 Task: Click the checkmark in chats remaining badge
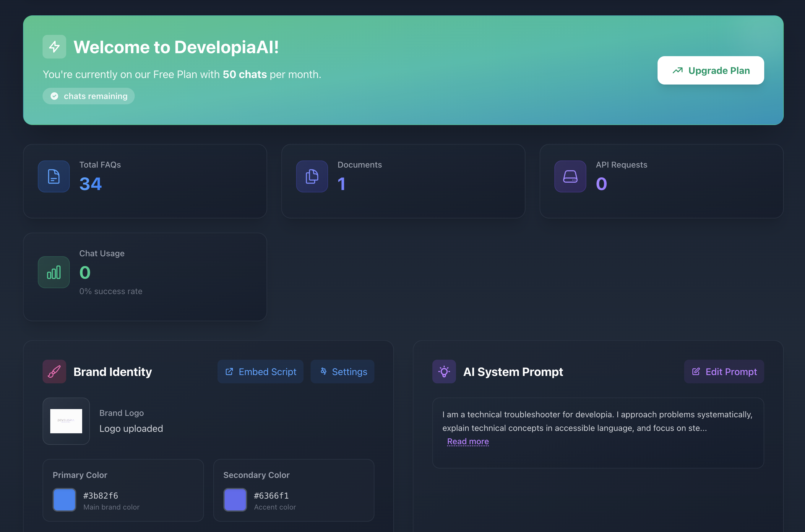click(54, 96)
